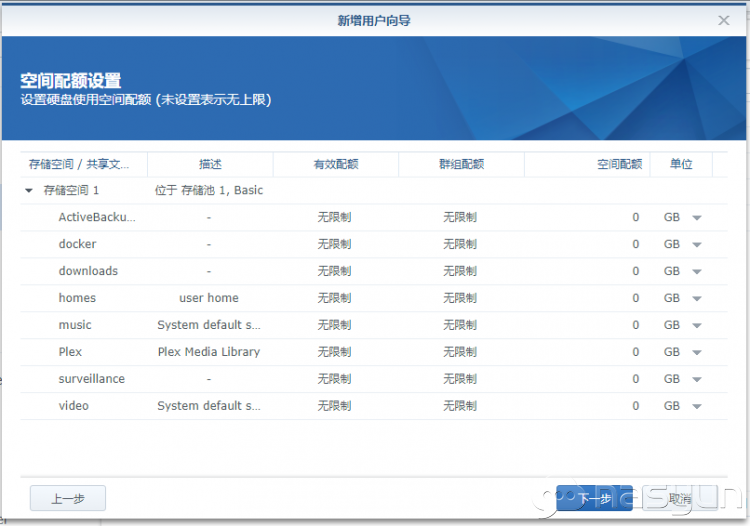Click the 描述 column header

click(210, 164)
